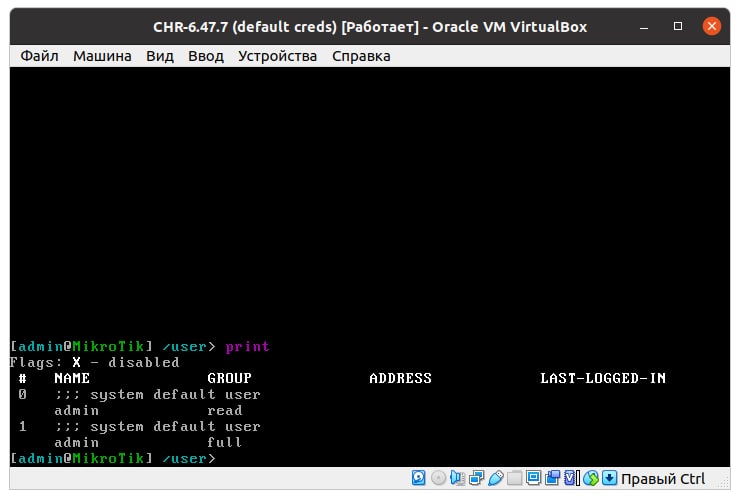Click the optical drive status icon
The image size is (740, 499).
coord(438,478)
